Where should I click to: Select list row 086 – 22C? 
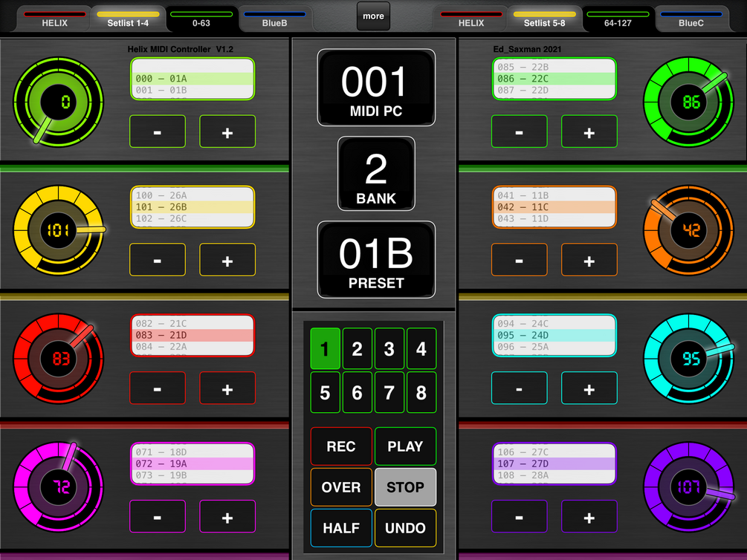coord(554,79)
